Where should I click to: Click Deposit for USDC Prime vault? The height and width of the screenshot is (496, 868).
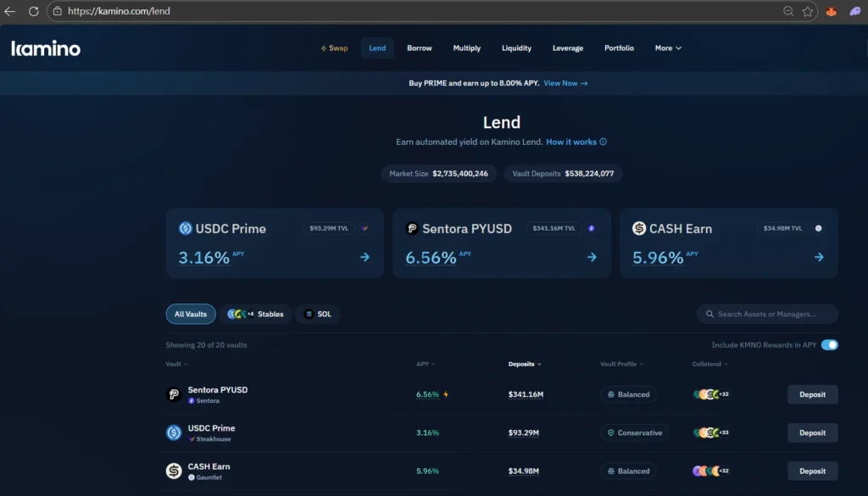(x=812, y=432)
